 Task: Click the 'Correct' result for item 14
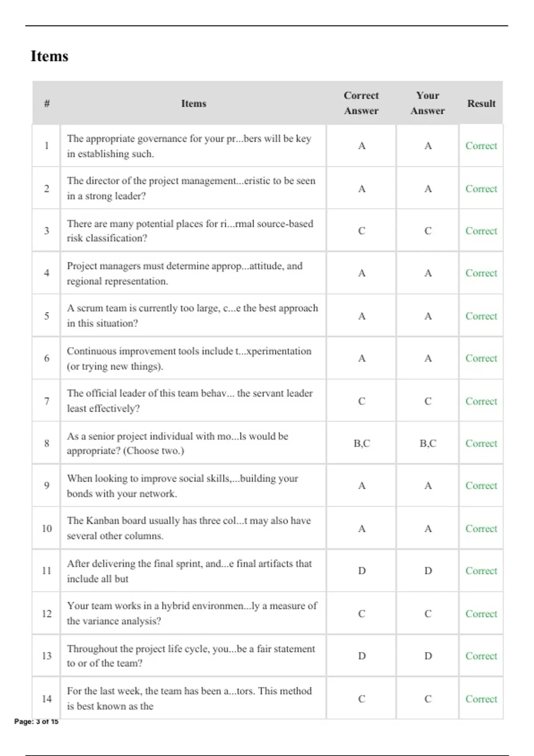point(481,699)
